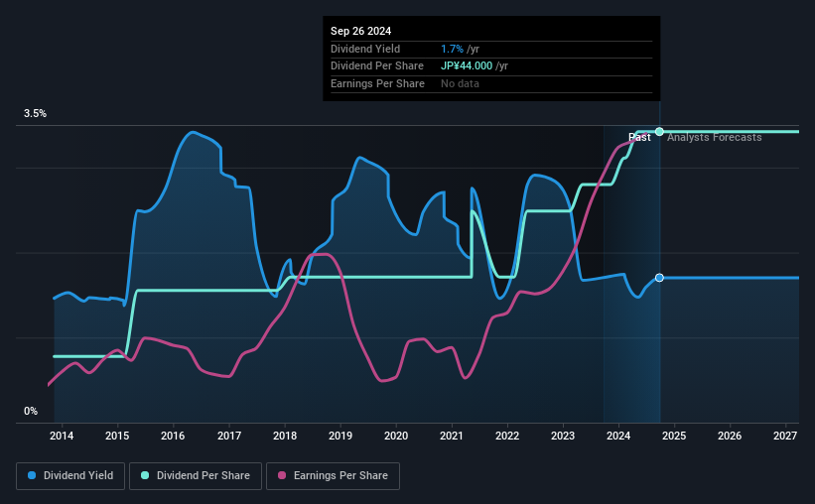Screen dimensions: 815x504
Task: Click the 3.5% y-axis label
Action: pos(35,113)
